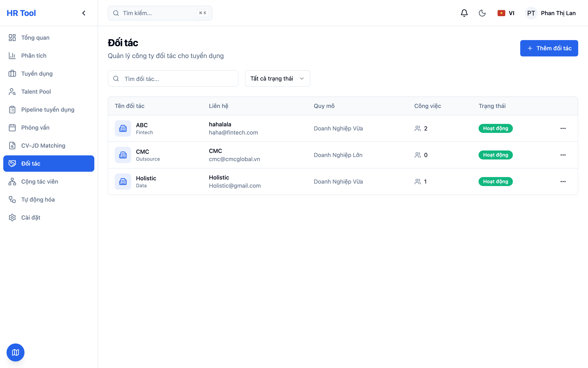The height and width of the screenshot is (368, 588).
Task: Click the Holistic partner building icon
Action: click(x=123, y=182)
